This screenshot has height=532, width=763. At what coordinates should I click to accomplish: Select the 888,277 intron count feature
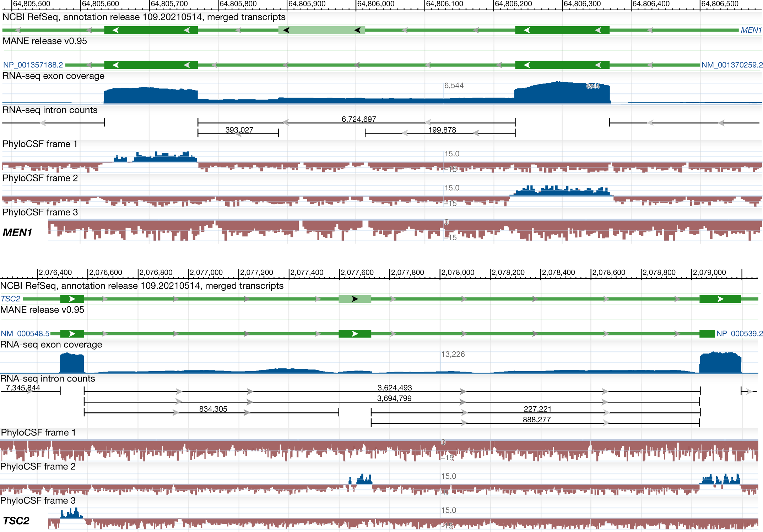535,423
